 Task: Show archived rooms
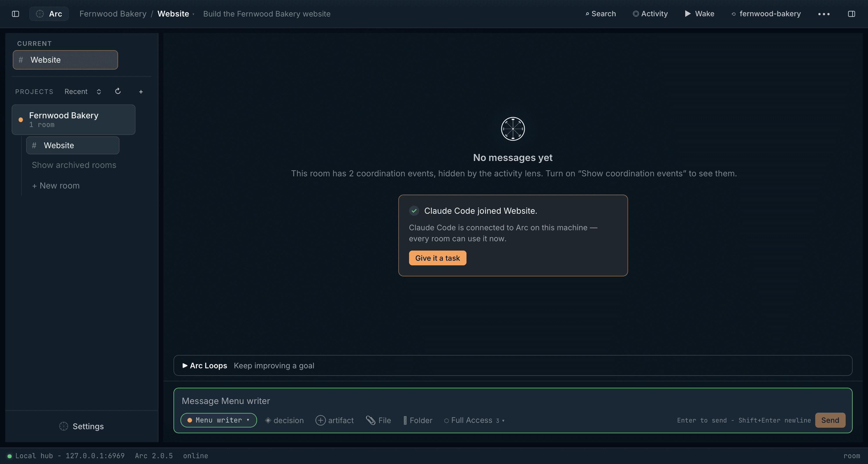(74, 165)
